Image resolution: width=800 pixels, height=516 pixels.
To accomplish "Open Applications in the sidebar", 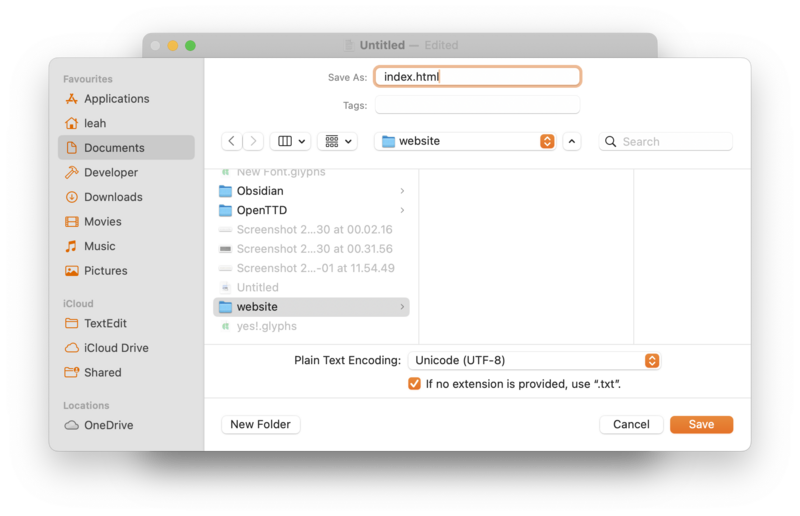I will (x=116, y=99).
